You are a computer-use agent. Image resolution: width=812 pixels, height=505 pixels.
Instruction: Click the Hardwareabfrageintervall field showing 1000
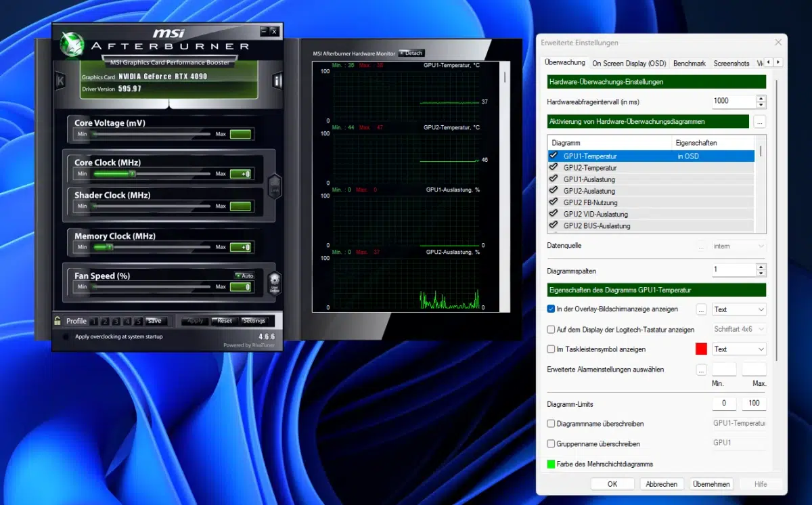pos(734,101)
